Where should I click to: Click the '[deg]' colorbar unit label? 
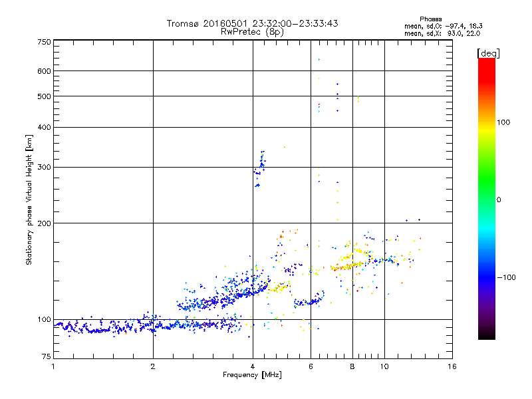tap(488, 53)
